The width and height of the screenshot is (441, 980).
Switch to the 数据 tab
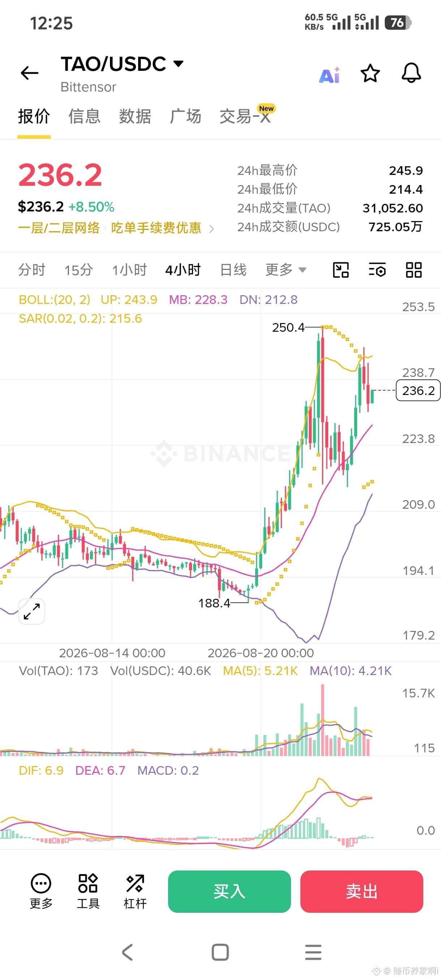tap(135, 116)
